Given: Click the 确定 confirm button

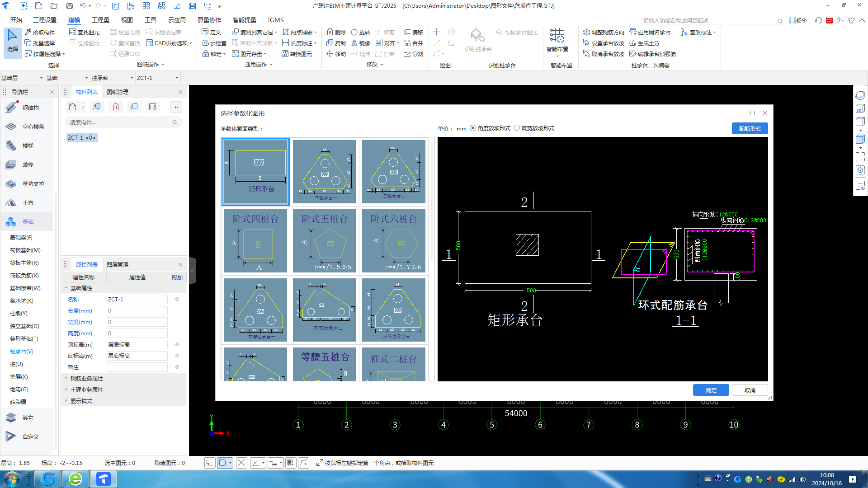Looking at the screenshot, I should (x=711, y=390).
